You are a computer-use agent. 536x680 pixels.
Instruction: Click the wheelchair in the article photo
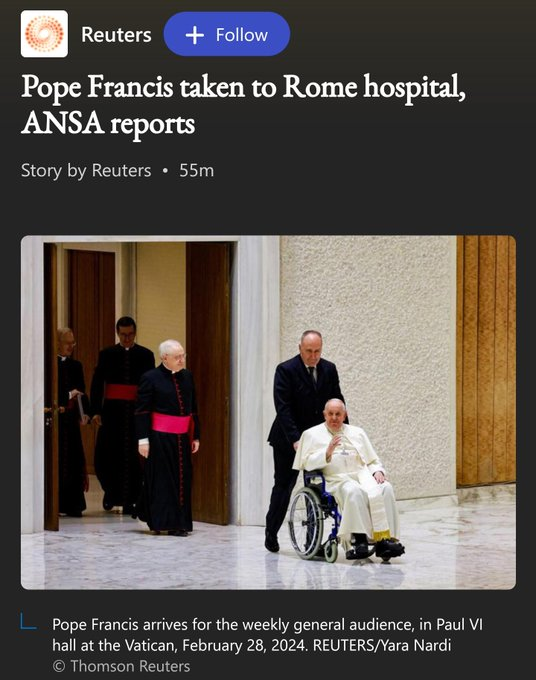coord(315,515)
